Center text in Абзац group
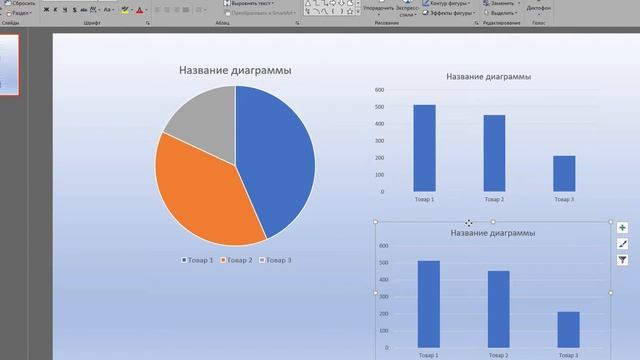The width and height of the screenshot is (640, 360). (167, 10)
